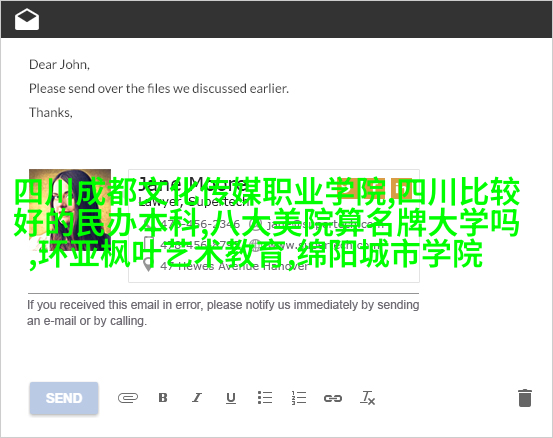Click the open envelope mail icon

(x=27, y=19)
